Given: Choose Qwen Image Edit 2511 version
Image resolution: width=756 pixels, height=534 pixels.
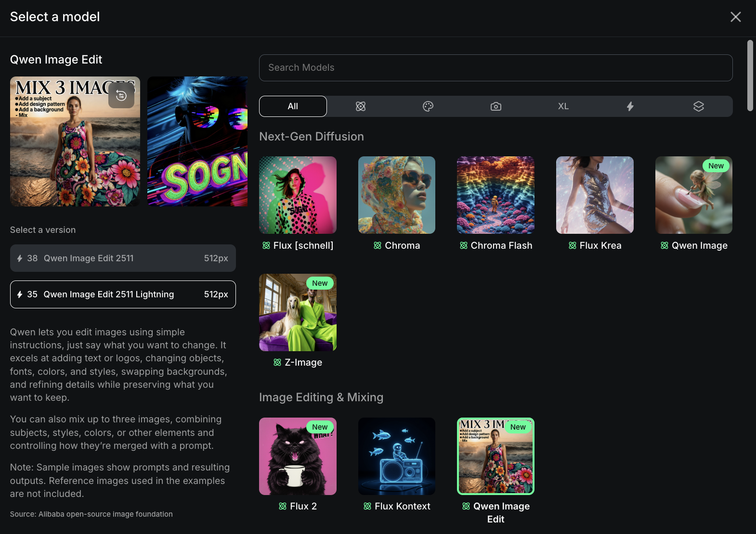Looking at the screenshot, I should [123, 258].
